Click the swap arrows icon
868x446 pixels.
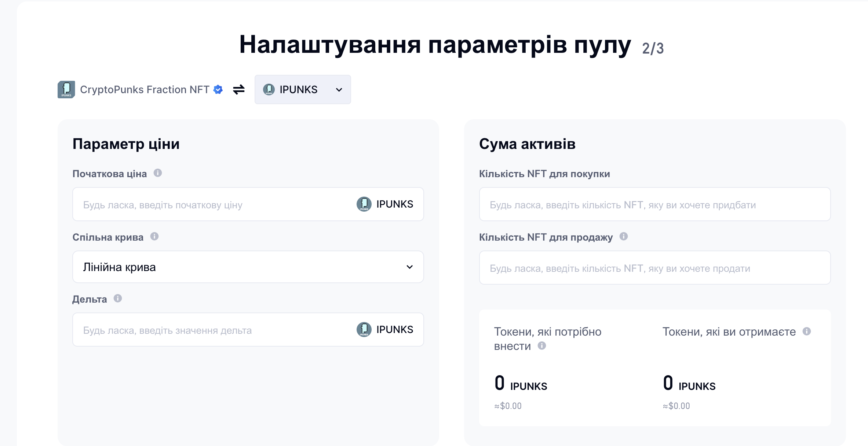click(239, 89)
